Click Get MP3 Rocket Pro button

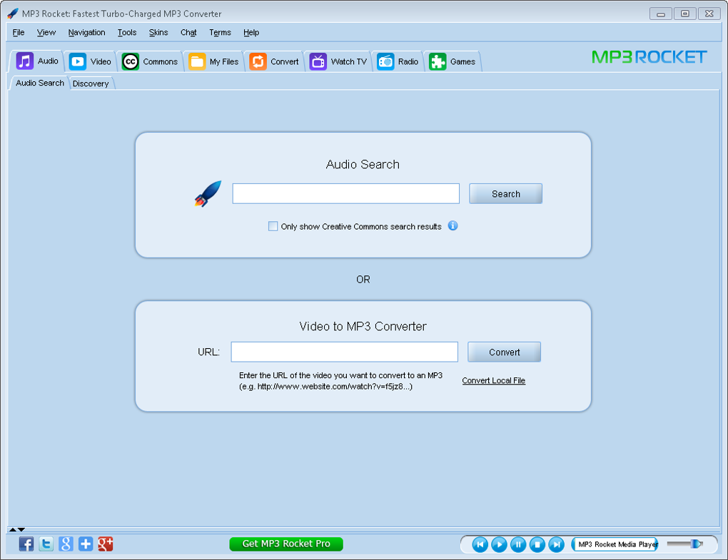tap(286, 544)
